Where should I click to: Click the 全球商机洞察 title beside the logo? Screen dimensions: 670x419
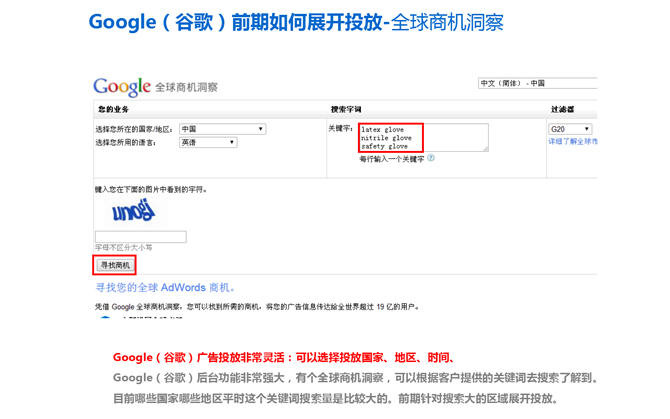coord(186,88)
